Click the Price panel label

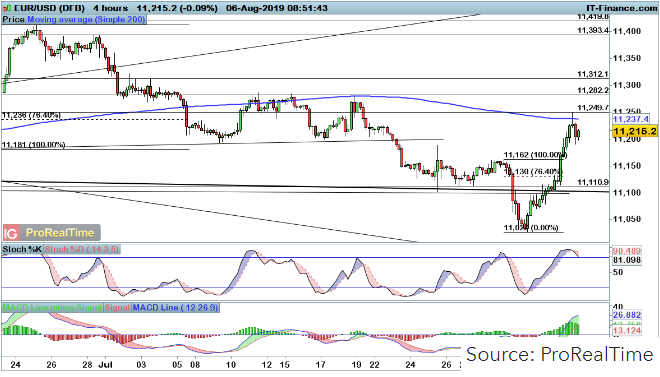14,19
